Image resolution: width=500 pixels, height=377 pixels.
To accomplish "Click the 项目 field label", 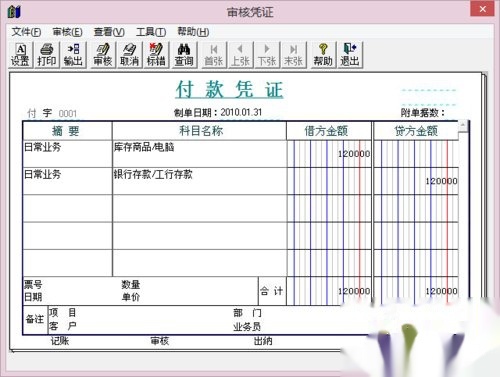I will 62,313.
